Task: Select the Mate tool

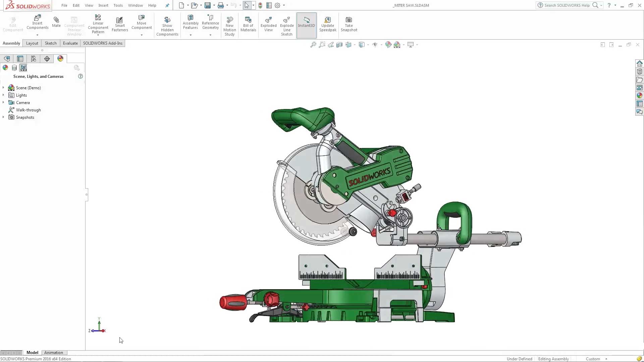Action: pos(56,22)
